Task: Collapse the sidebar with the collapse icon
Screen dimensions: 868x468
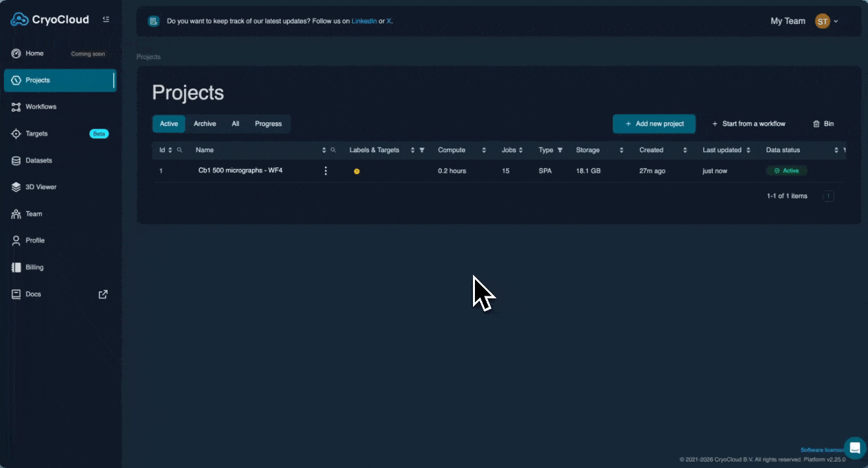Action: click(x=106, y=19)
